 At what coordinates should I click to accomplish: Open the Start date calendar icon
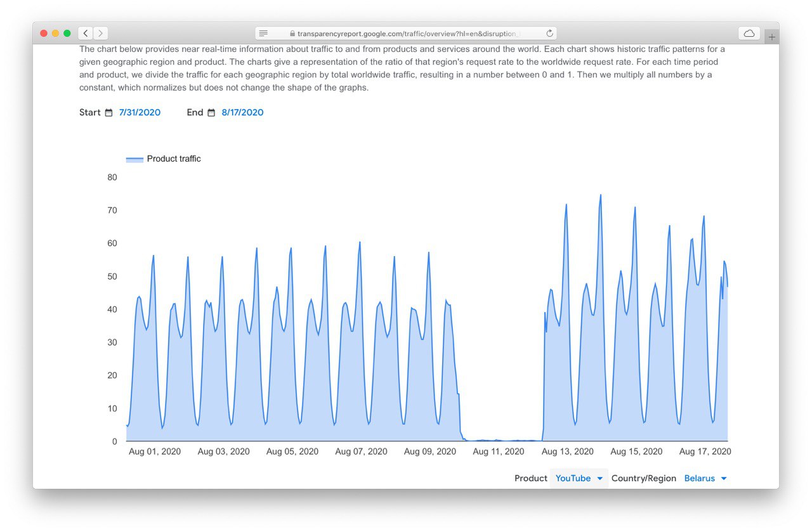(108, 112)
